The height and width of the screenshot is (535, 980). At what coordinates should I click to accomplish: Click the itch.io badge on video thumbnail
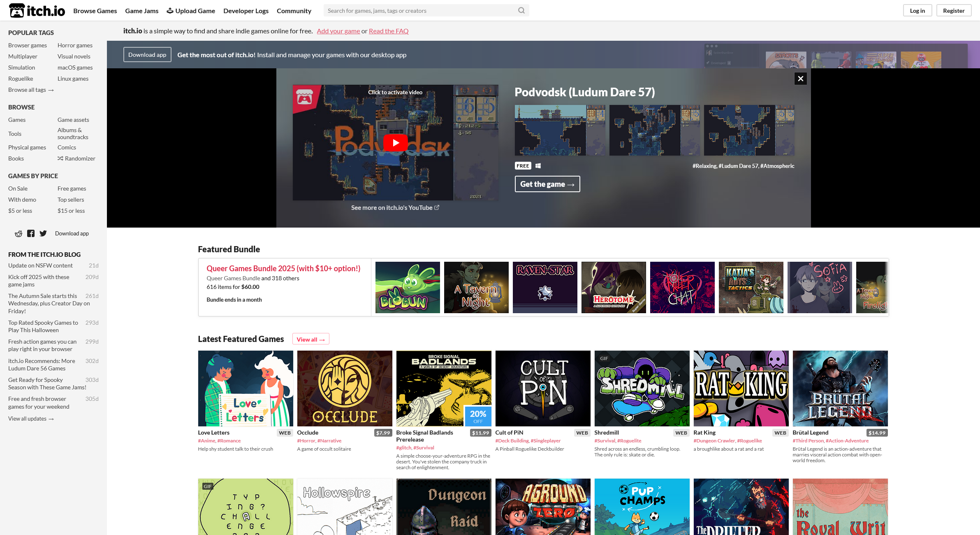point(305,97)
